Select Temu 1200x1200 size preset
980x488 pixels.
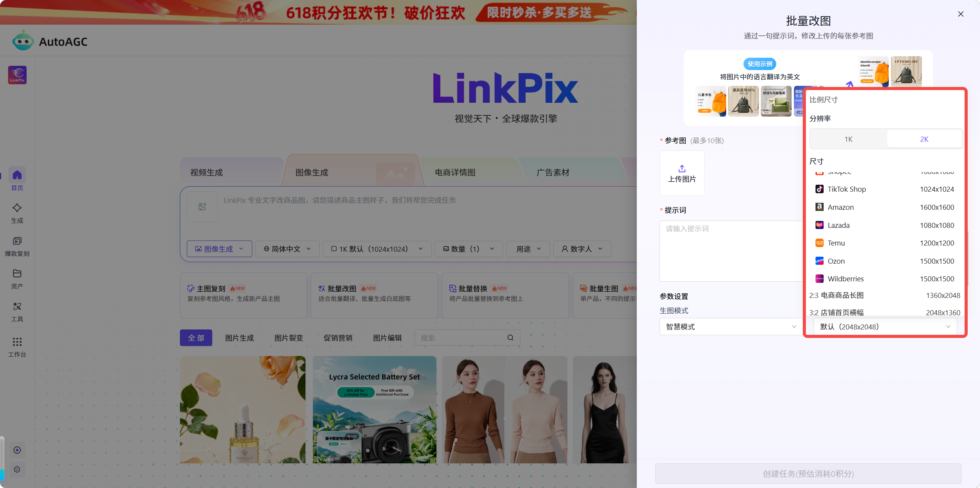point(884,243)
